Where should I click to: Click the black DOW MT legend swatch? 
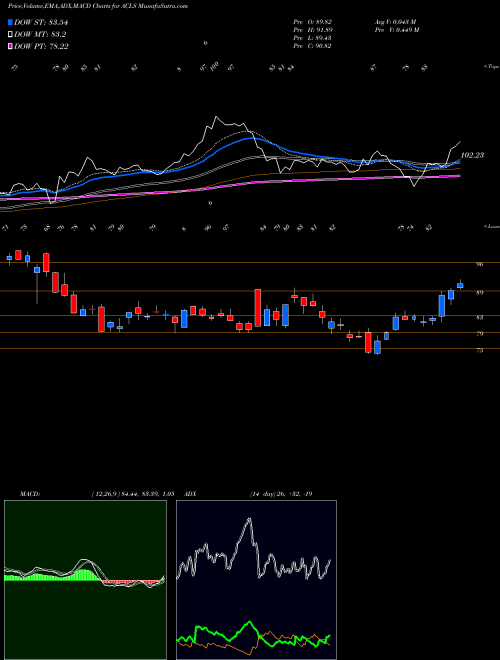(x=10, y=35)
